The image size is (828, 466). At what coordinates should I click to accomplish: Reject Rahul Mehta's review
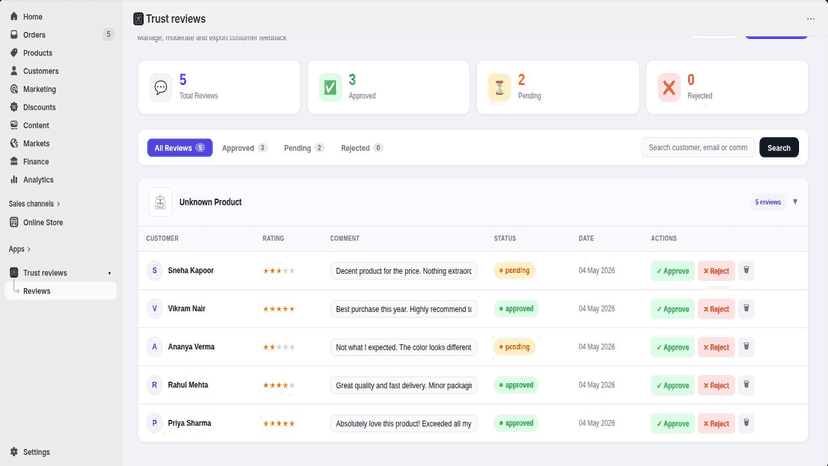tap(716, 385)
